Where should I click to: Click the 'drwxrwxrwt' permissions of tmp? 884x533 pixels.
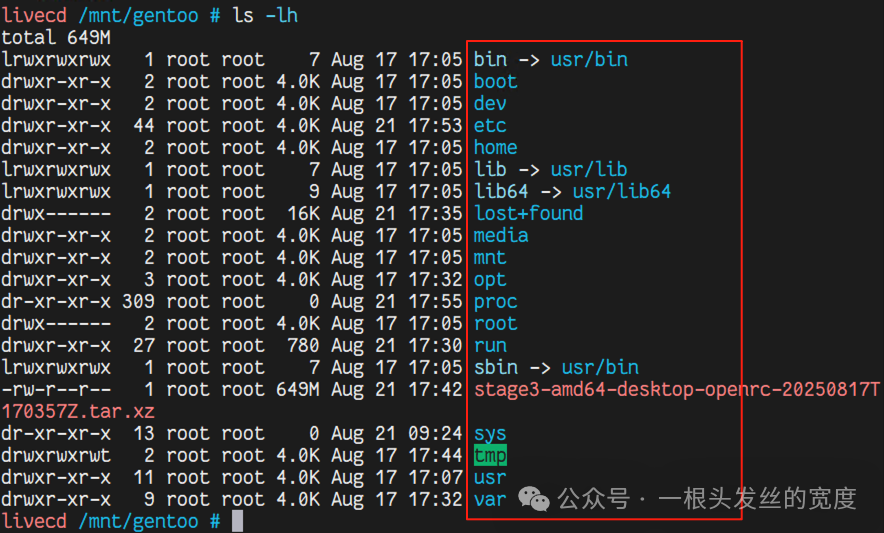click(x=56, y=456)
